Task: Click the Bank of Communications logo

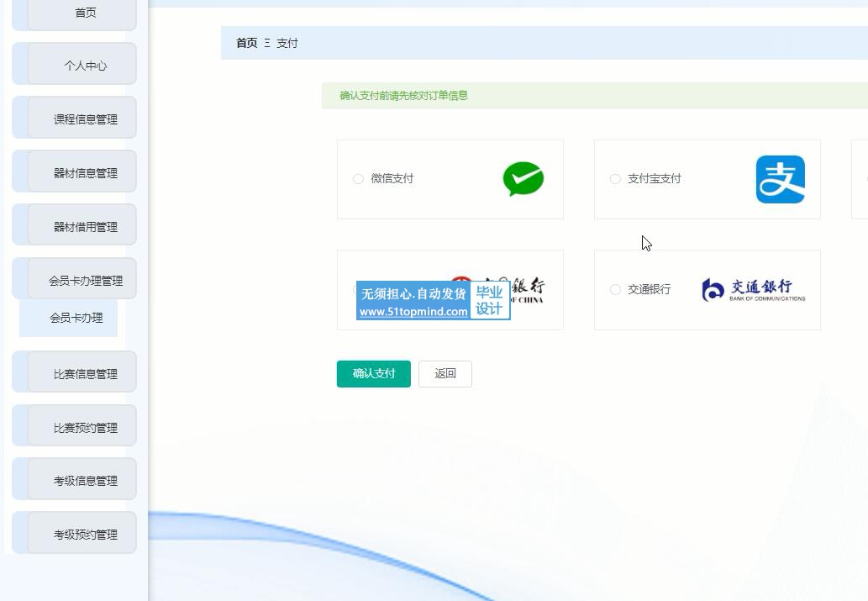Action: click(754, 290)
